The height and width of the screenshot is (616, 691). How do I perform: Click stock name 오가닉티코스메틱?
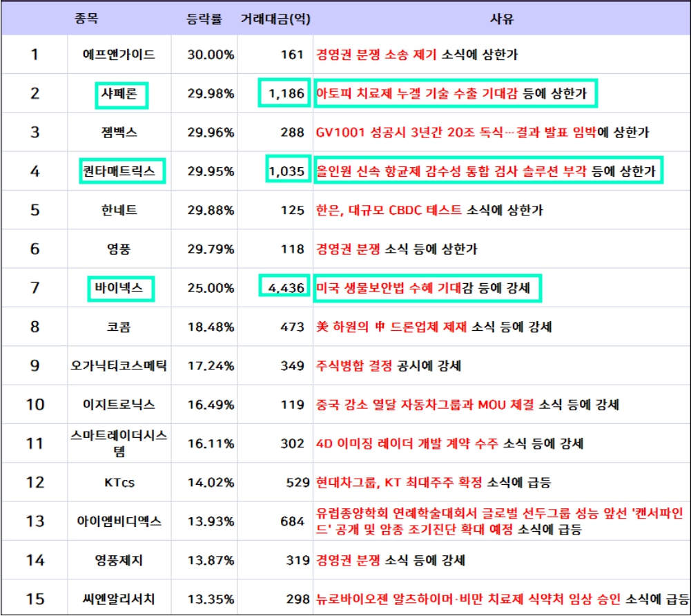[119, 365]
